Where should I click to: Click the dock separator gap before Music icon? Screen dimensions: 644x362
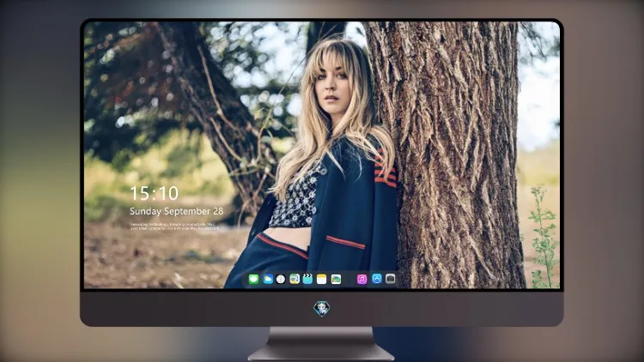coord(349,279)
